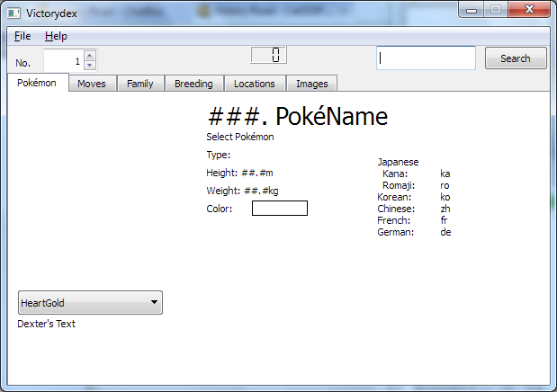Maximize the Victorydex window

pyautogui.click(x=496, y=9)
